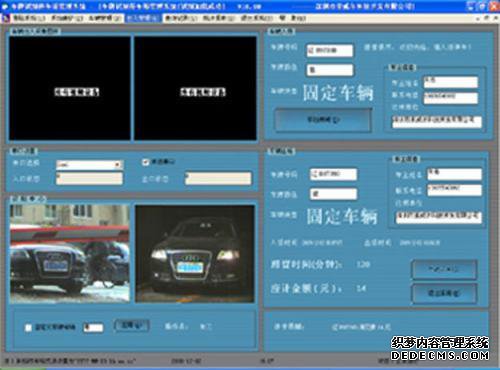Open the first menu in the menu bar
Viewport: 500px width, 370px height.
pyautogui.click(x=29, y=18)
